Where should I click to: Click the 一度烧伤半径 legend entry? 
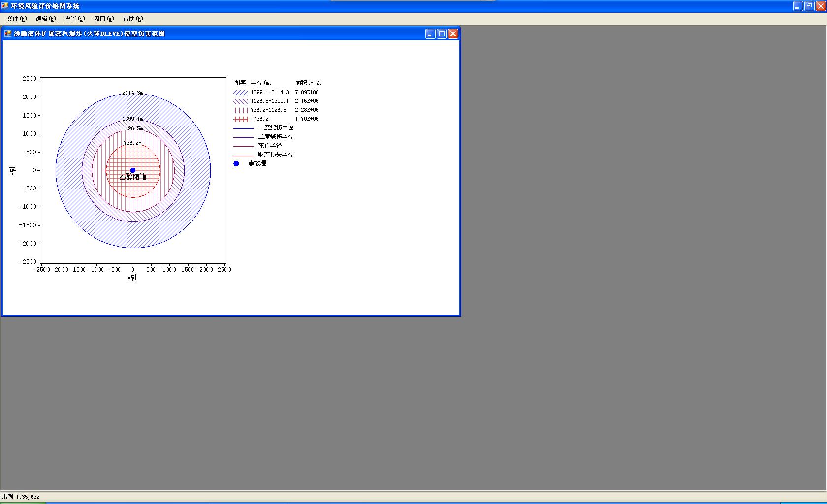tap(276, 128)
